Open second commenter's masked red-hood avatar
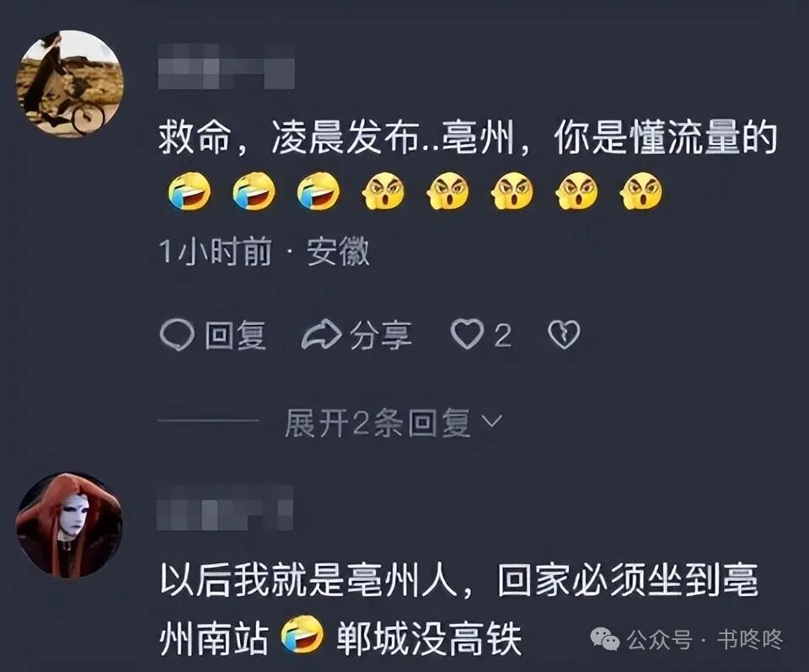Viewport: 809px width, 672px height. coord(69,525)
